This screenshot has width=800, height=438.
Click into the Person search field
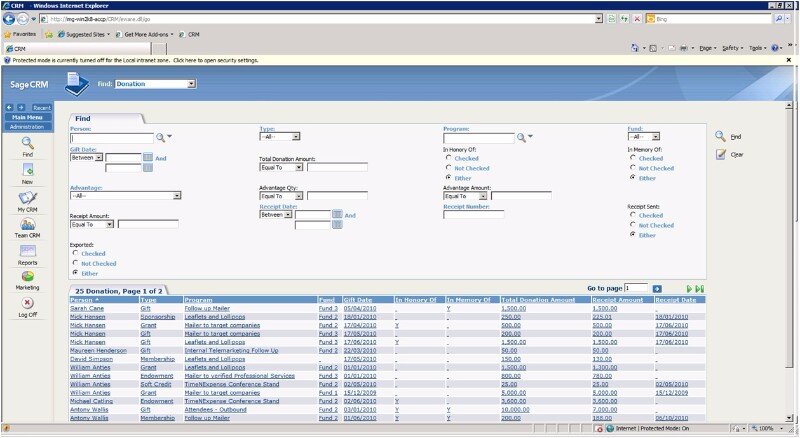[x=111, y=137]
